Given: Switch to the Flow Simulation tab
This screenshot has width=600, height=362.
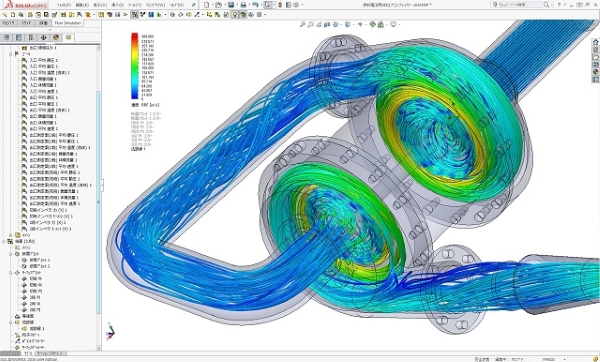Looking at the screenshot, I should 68,23.
